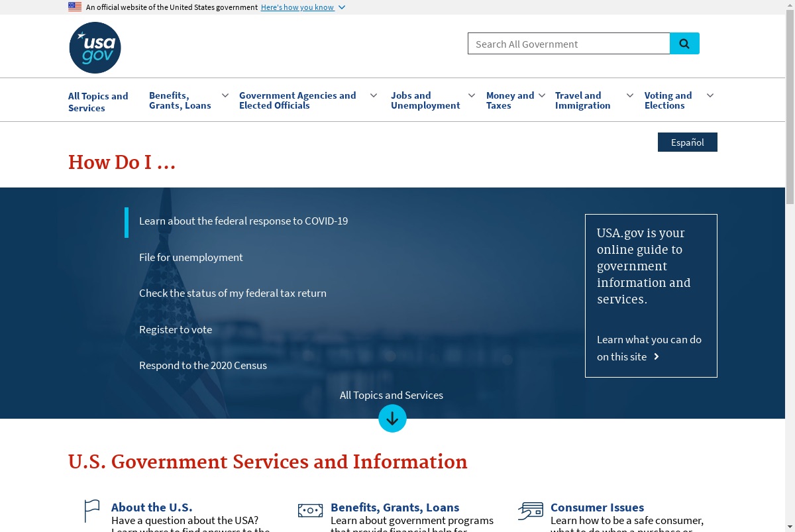
Task: Open federal tax return status link
Action: pyautogui.click(x=233, y=293)
